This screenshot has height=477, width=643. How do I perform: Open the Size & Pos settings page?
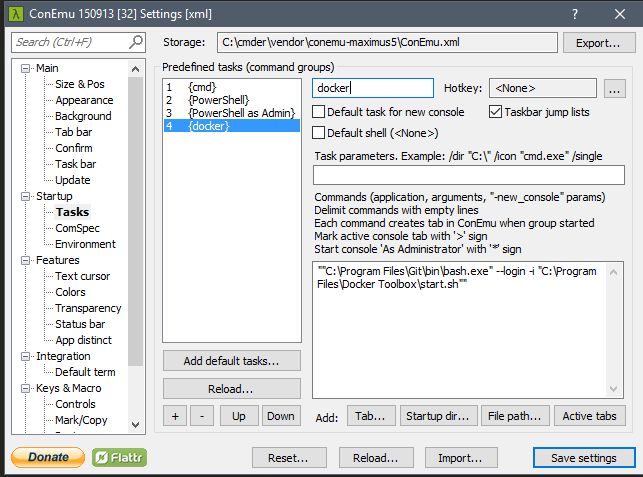[x=80, y=84]
